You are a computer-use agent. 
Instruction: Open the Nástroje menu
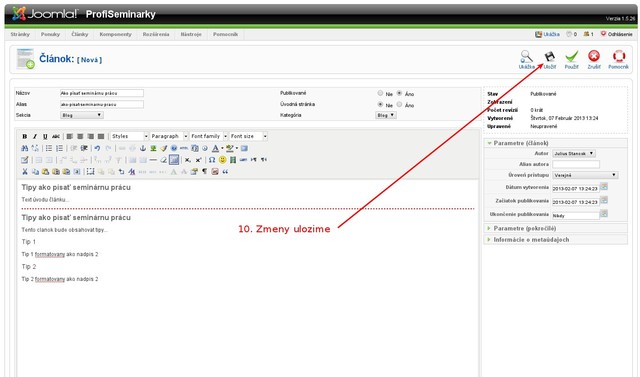(x=191, y=35)
